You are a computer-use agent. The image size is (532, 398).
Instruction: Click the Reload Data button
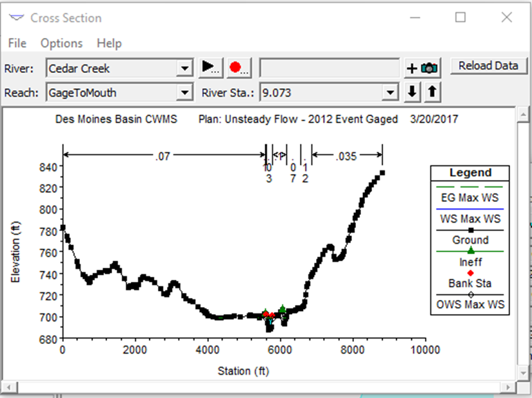tap(488, 66)
